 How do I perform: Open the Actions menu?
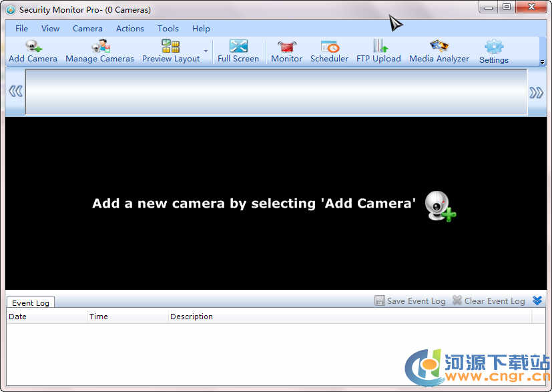[130, 29]
